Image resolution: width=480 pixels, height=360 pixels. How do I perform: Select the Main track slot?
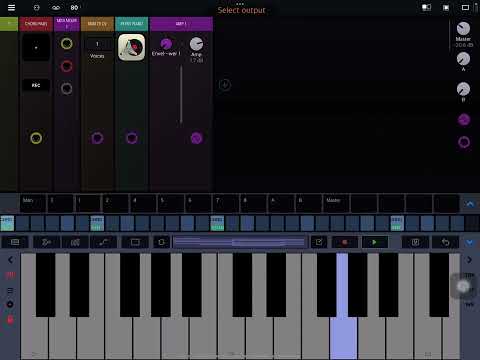click(x=33, y=203)
